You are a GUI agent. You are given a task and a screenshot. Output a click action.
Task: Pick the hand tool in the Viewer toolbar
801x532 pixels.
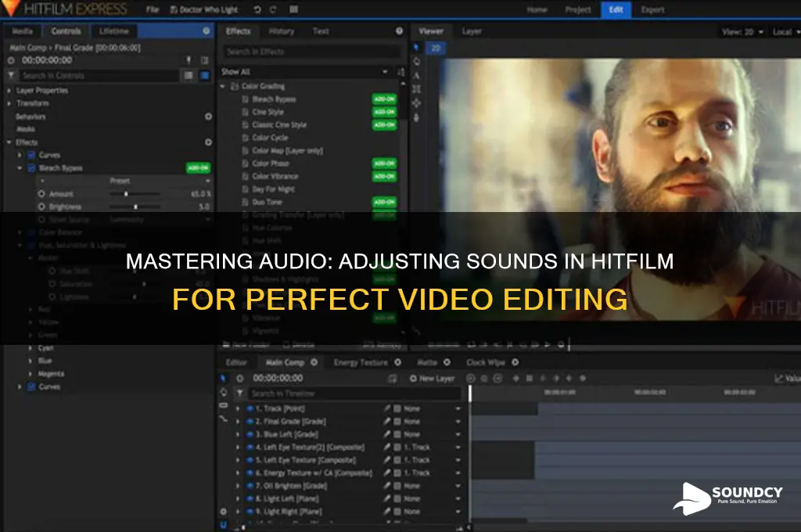pyautogui.click(x=416, y=61)
